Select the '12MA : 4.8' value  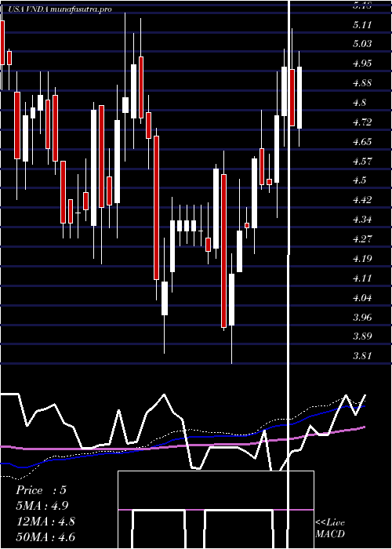click(x=45, y=522)
